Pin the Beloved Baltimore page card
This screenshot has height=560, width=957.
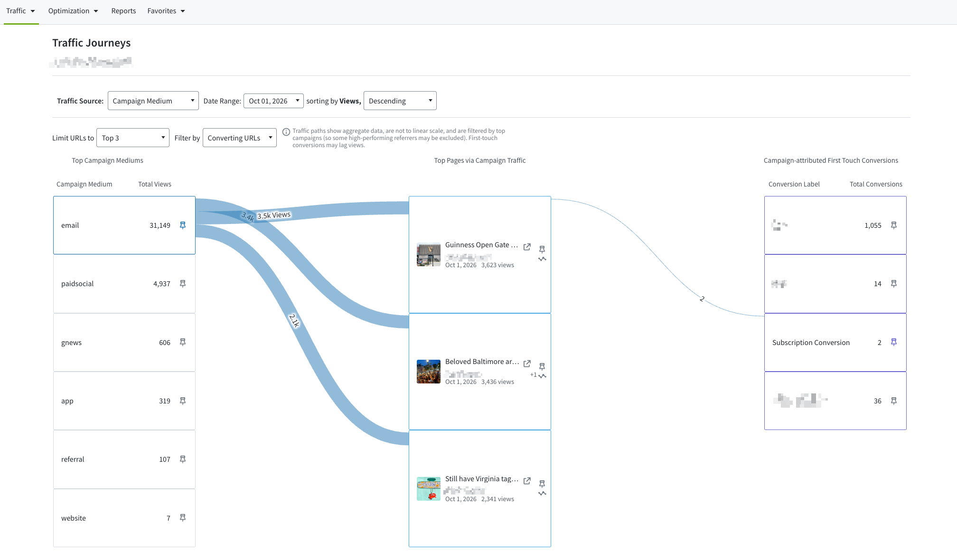pos(542,366)
